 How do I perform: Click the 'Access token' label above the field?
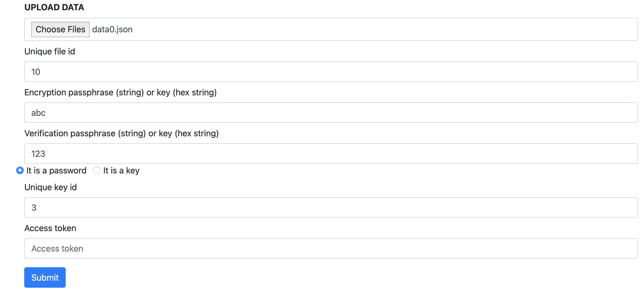[x=50, y=228]
